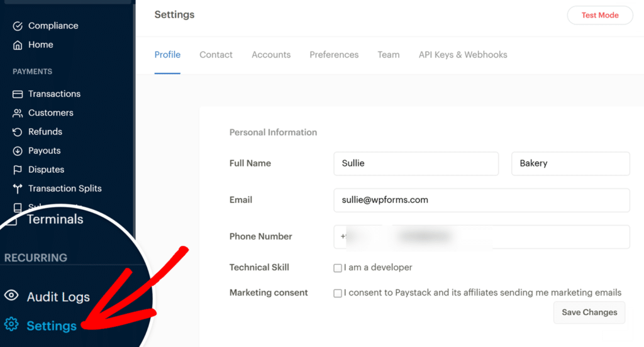Viewport: 644px width, 347px height.
Task: Click the Transaction Splits fork icon
Action: tap(17, 189)
